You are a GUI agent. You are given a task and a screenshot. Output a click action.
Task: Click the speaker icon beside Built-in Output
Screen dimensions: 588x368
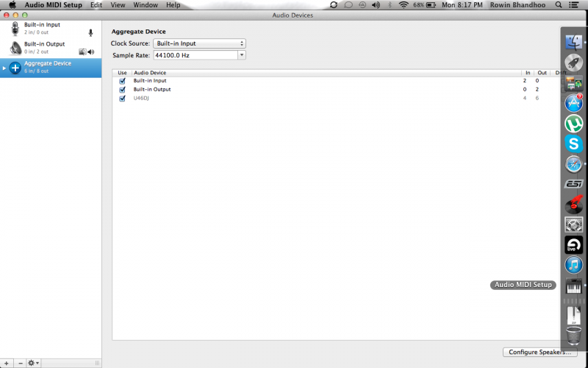90,52
